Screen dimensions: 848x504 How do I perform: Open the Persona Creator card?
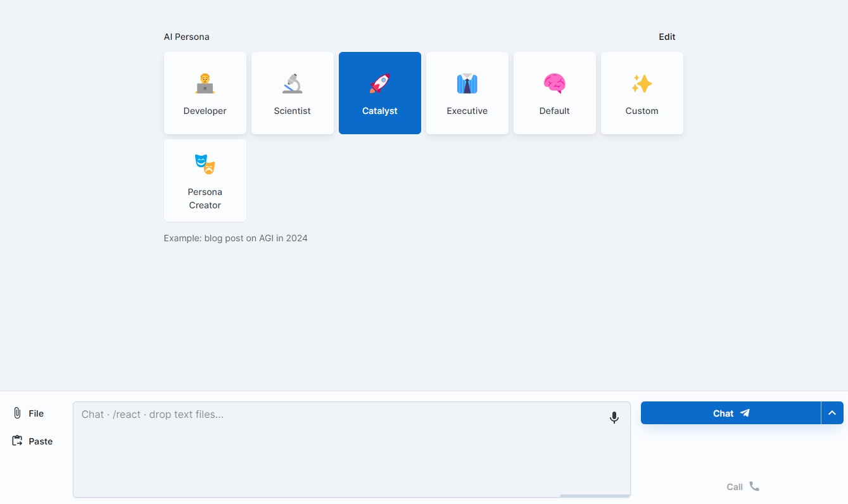(205, 180)
